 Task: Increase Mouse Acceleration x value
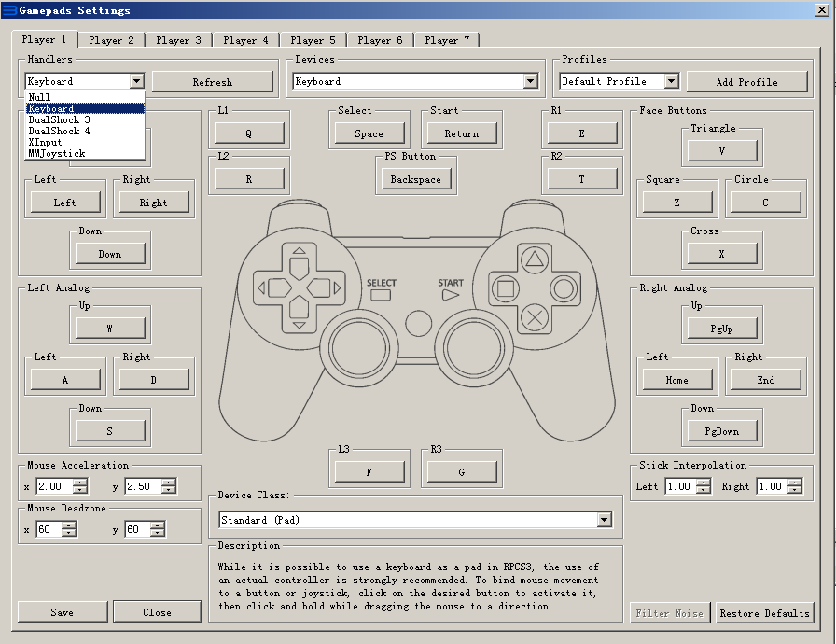(x=80, y=483)
